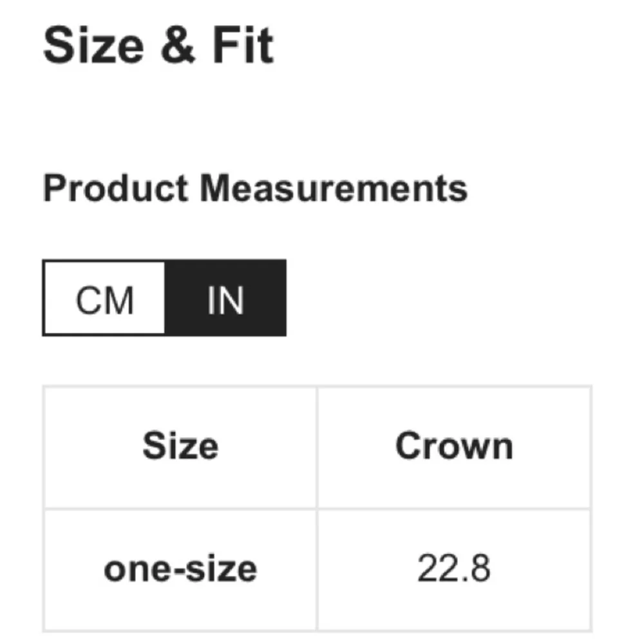This screenshot has width=644, height=644.
Task: Choose the dark highlighted inches button
Action: click(225, 298)
